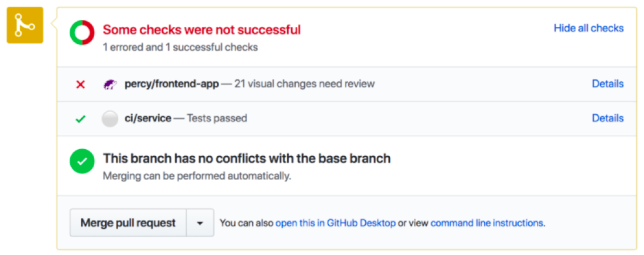Select the percy/frontend-app check name

coord(171,84)
